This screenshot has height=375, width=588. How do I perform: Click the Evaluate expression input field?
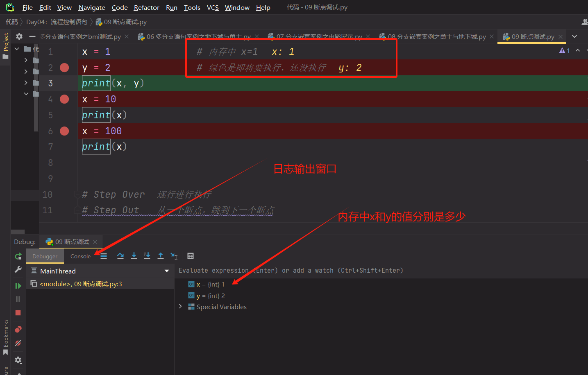(381, 271)
